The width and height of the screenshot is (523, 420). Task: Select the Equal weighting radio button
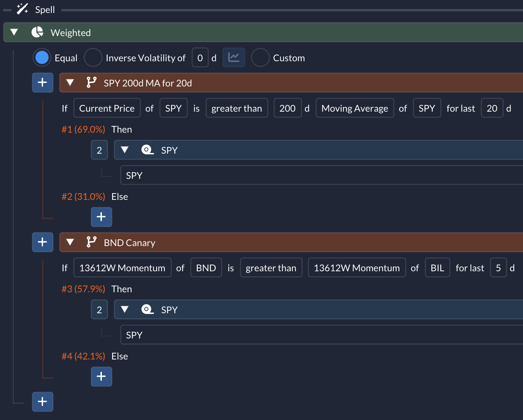[x=42, y=58]
